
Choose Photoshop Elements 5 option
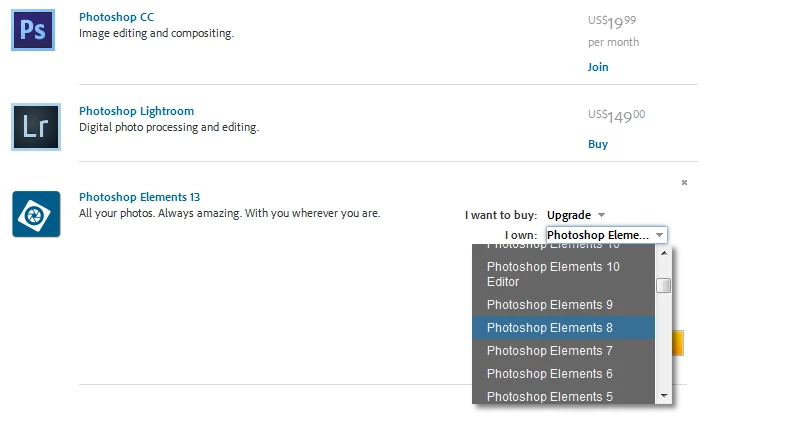pos(549,396)
